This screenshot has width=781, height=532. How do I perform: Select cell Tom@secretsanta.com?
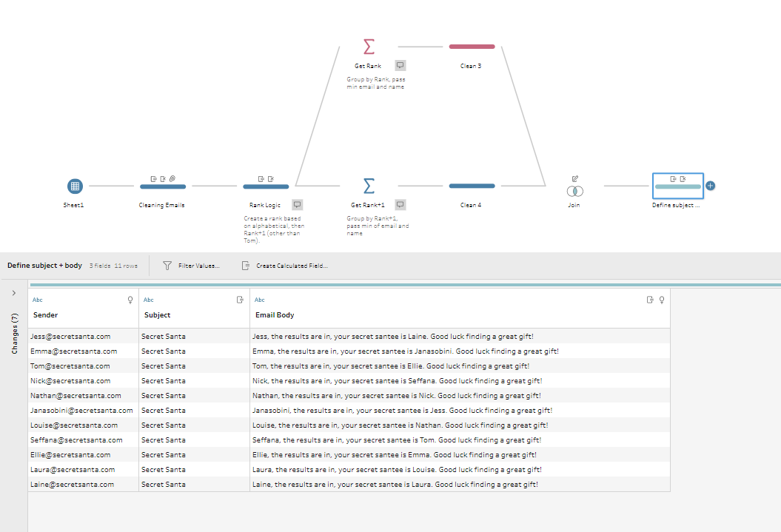click(83, 366)
